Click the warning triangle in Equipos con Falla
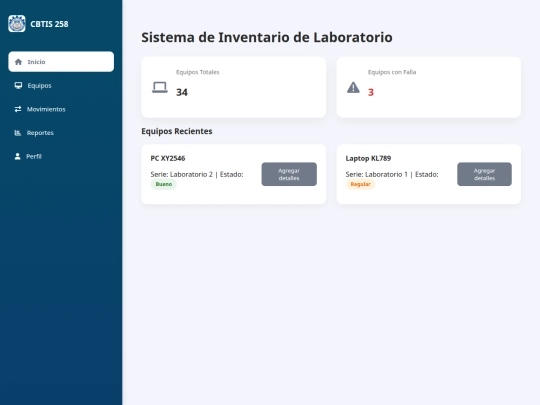 [x=353, y=87]
